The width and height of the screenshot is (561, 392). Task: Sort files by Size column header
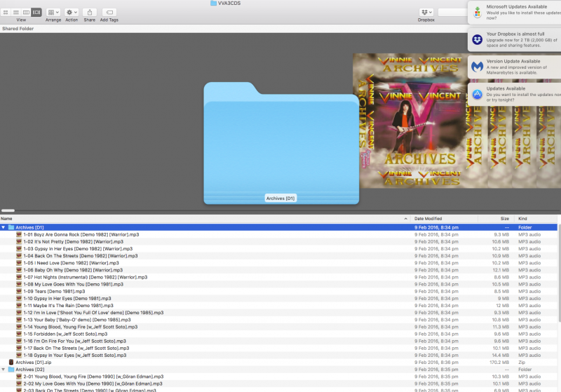pyautogui.click(x=504, y=219)
